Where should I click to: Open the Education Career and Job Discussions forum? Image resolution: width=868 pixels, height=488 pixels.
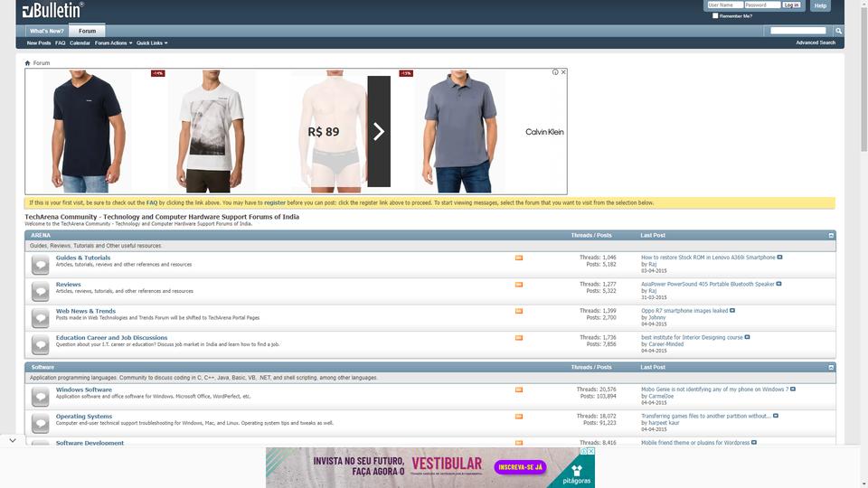pyautogui.click(x=111, y=337)
